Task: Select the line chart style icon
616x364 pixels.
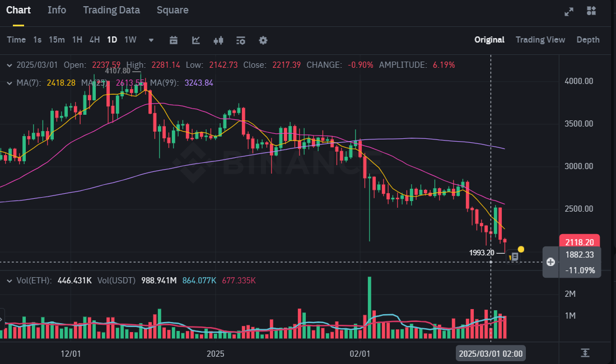Action: coord(196,40)
